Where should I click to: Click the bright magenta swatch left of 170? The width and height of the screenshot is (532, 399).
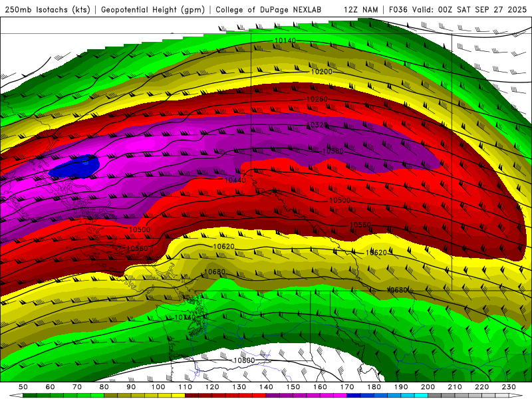coord(340,396)
